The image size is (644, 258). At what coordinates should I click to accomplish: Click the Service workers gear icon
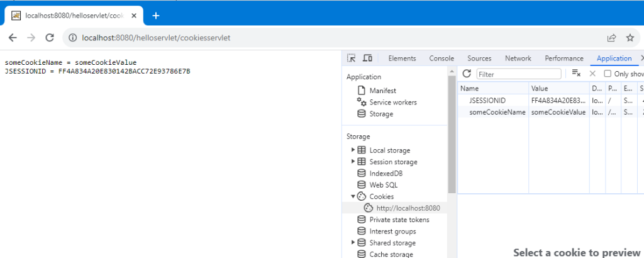point(362,102)
